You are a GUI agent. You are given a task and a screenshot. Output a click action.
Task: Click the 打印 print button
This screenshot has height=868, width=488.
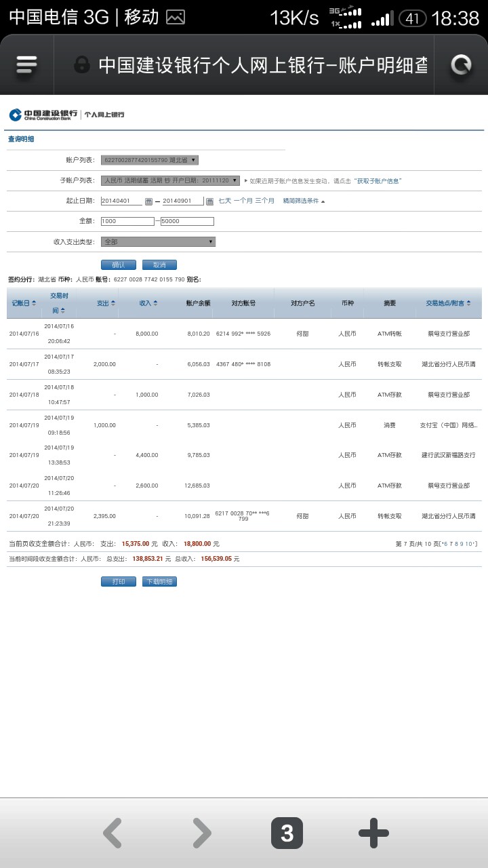point(118,582)
